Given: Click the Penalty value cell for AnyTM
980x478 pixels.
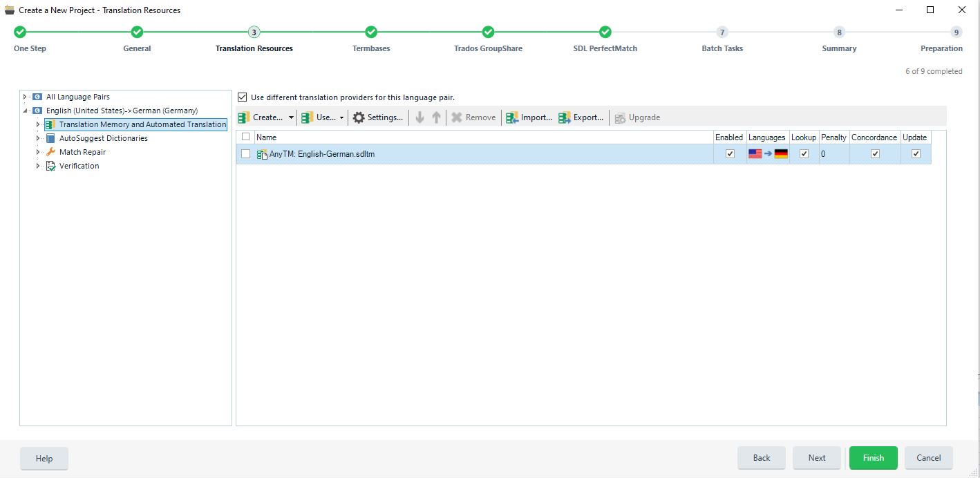Looking at the screenshot, I should (x=833, y=154).
